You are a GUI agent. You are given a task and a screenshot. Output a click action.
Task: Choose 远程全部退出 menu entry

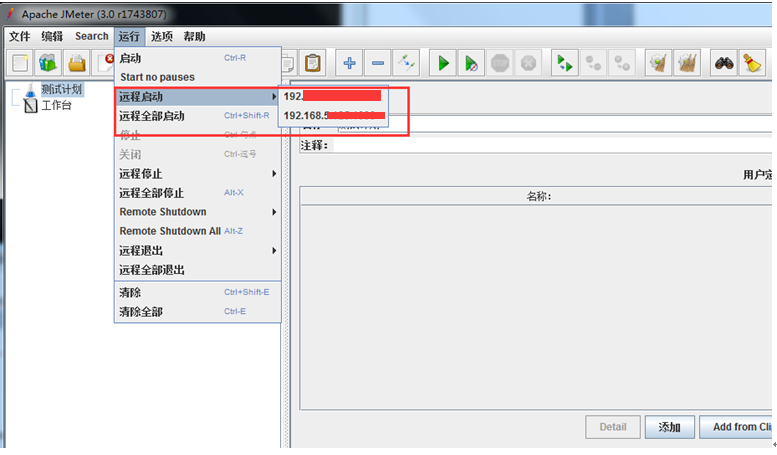[198, 270]
